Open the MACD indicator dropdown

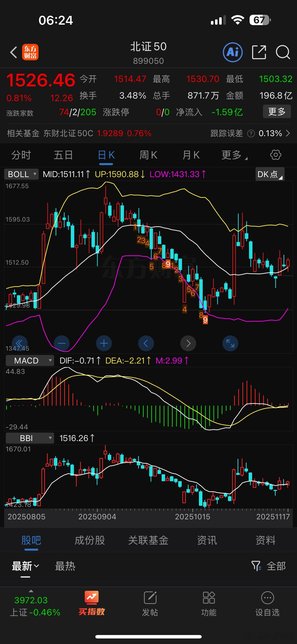click(x=30, y=360)
